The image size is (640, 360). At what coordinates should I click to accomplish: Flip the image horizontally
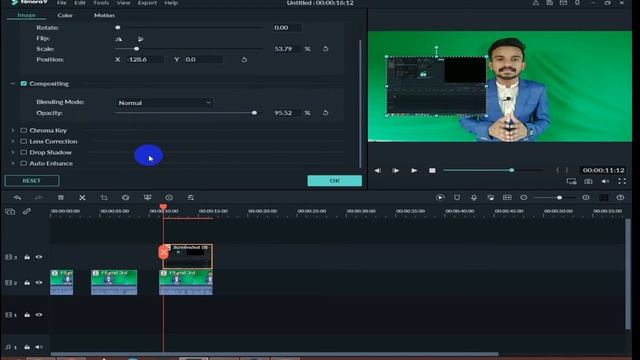pos(119,39)
